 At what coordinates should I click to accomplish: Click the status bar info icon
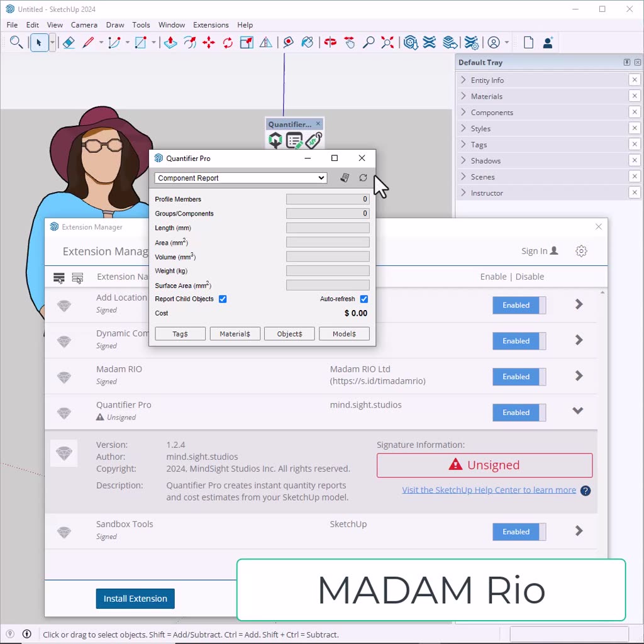[26, 634]
